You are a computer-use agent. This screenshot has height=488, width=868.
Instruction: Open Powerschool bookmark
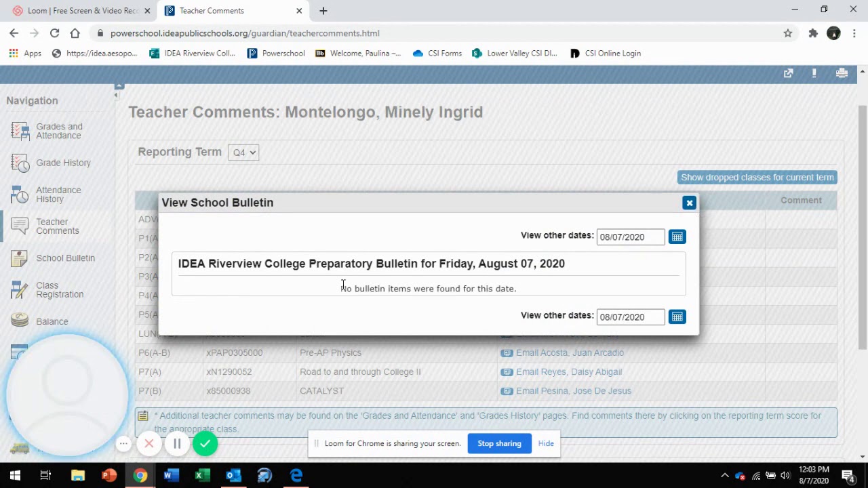tap(276, 53)
